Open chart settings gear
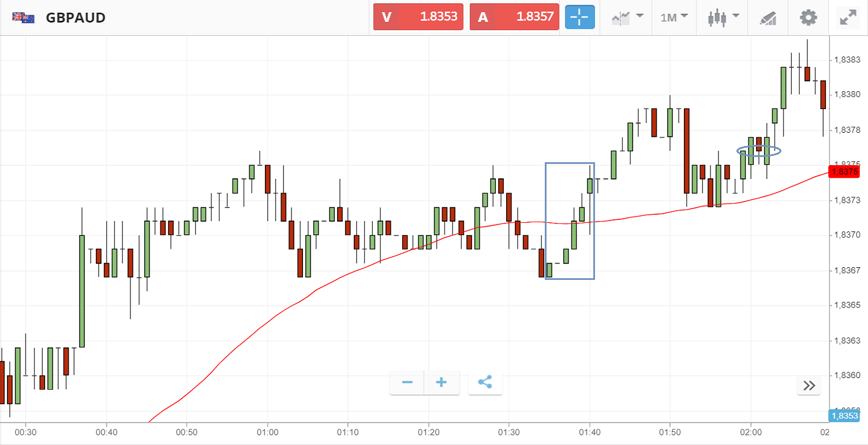Screen dimensions: 868x445 coord(808,17)
